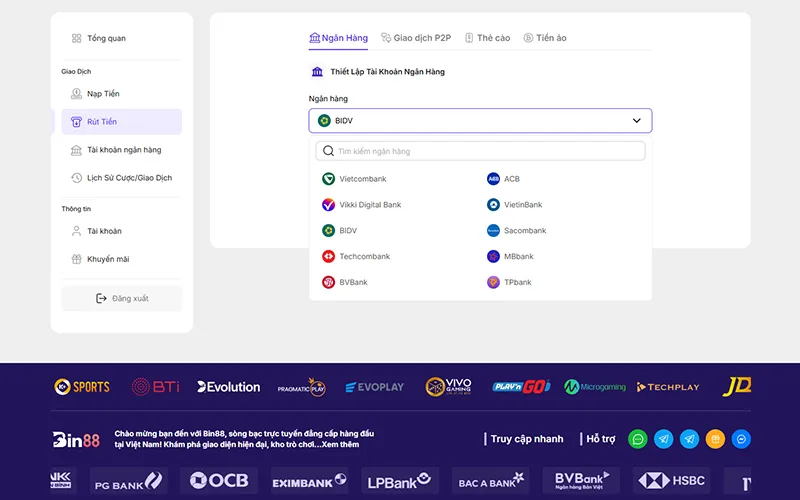Click the Xem thêm link
This screenshot has height=500, width=800.
click(340, 444)
